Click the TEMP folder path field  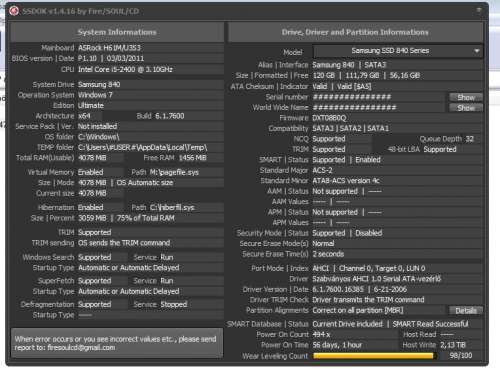coord(150,147)
